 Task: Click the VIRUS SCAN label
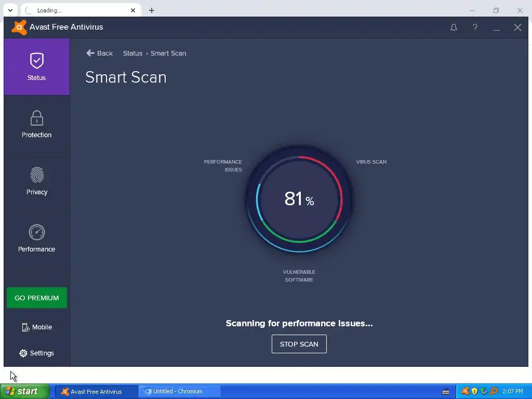coord(371,162)
